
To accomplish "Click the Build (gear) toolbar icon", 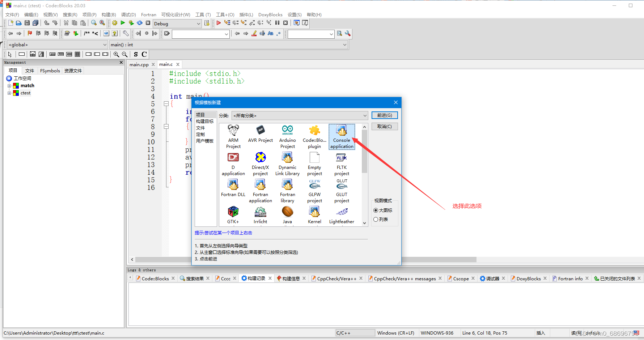I will [115, 23].
